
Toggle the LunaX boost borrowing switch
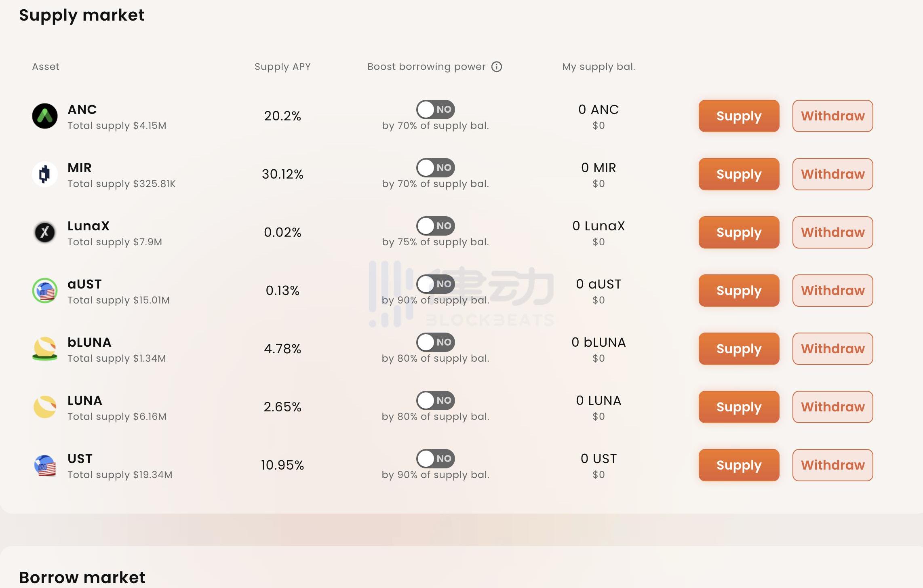coord(435,226)
